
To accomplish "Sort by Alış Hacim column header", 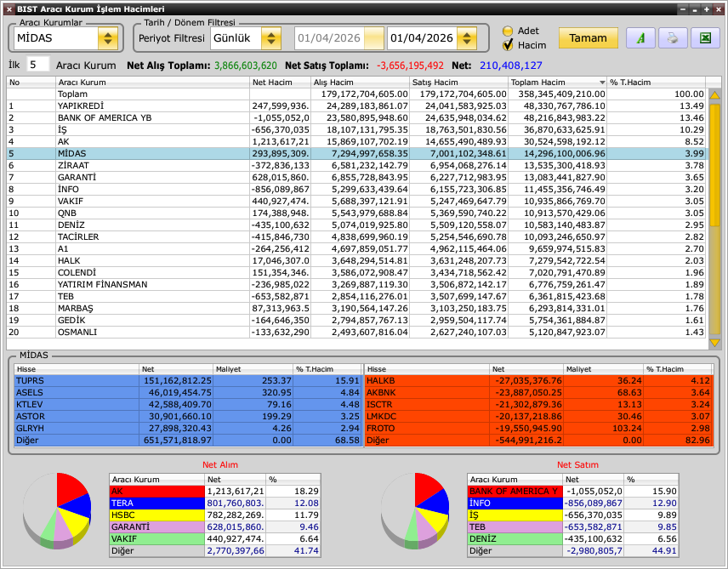I will pyautogui.click(x=360, y=83).
